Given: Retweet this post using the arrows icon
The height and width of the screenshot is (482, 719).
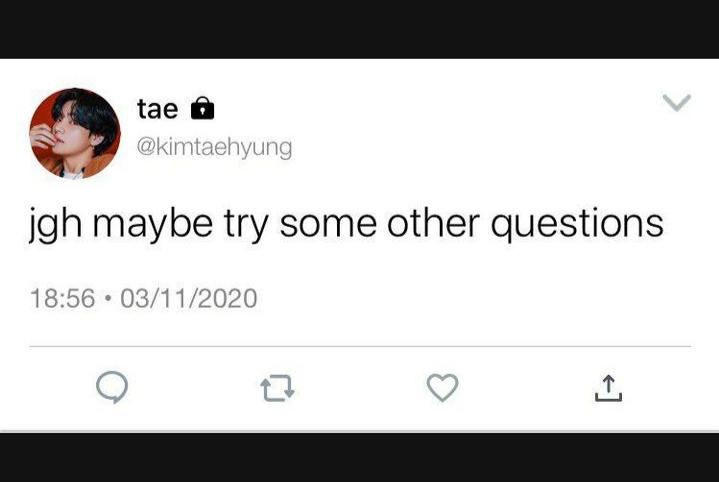Looking at the screenshot, I should pyautogui.click(x=277, y=388).
